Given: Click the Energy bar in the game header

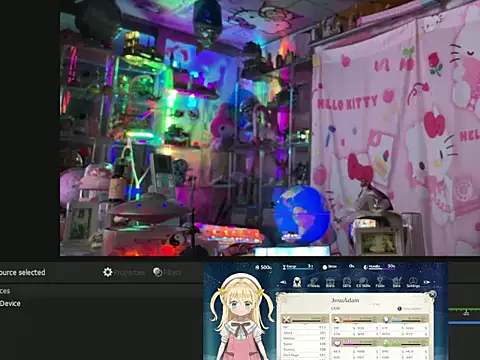Looking at the screenshot, I should click(298, 267).
